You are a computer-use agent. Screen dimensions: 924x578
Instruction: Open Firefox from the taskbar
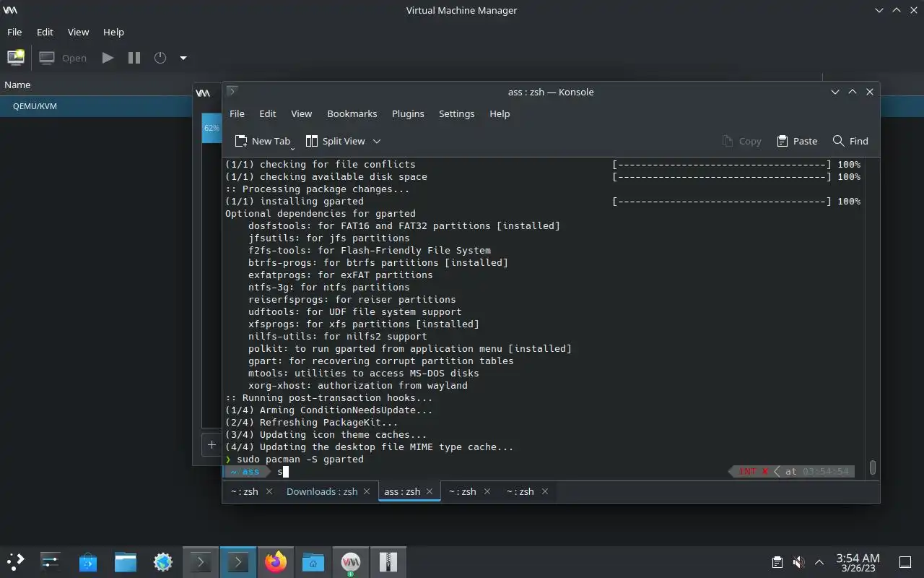coord(276,561)
